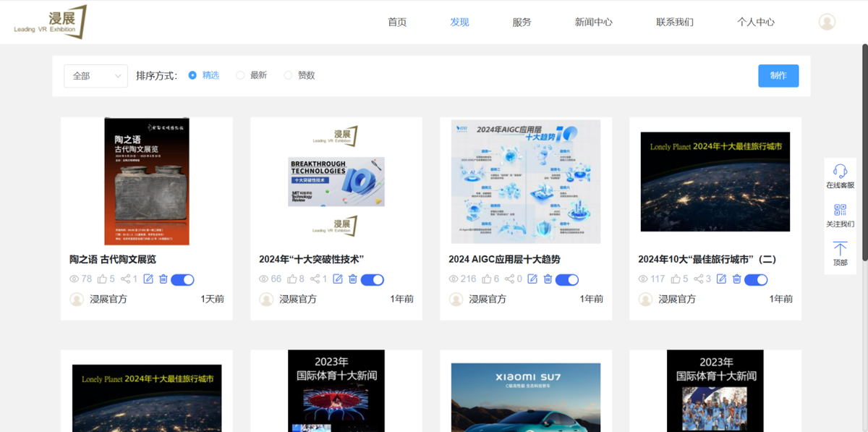Toggle the switch on 最佳旅行城市（二） card
The height and width of the screenshot is (432, 868).
pos(755,280)
